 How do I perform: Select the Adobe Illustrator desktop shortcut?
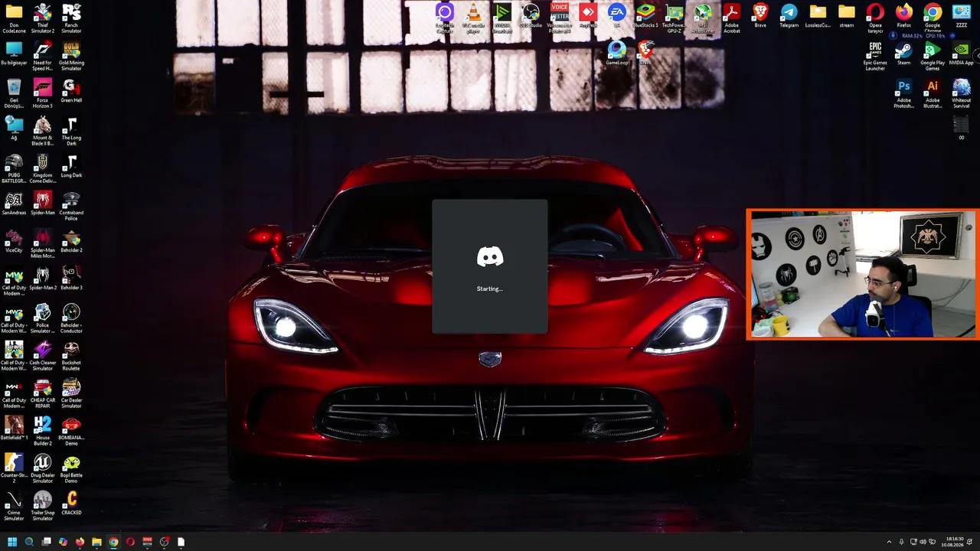933,93
